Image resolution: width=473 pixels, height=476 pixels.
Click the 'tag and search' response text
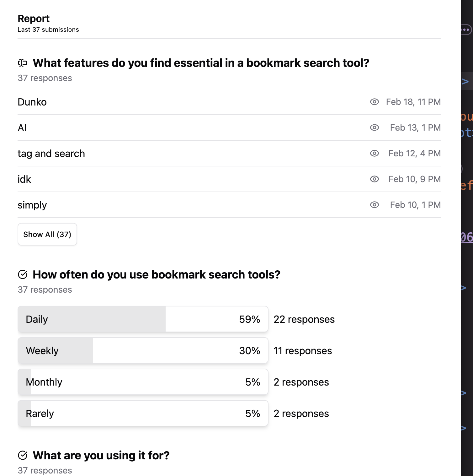point(51,154)
